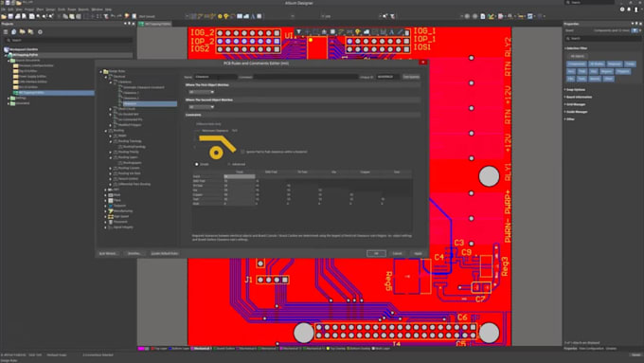The image size is (644, 363).
Task: Click the Test Queries button
Action: (411, 77)
